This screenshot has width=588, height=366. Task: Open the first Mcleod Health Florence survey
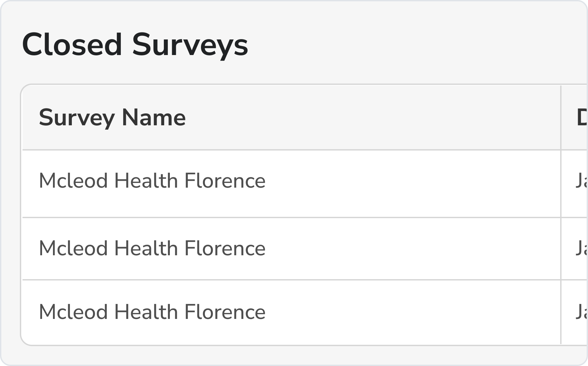click(152, 181)
